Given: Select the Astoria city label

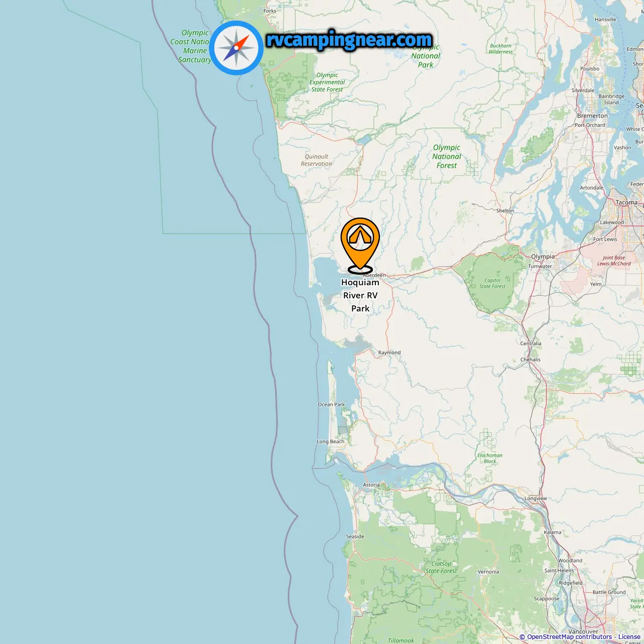Looking at the screenshot, I should (x=371, y=485).
